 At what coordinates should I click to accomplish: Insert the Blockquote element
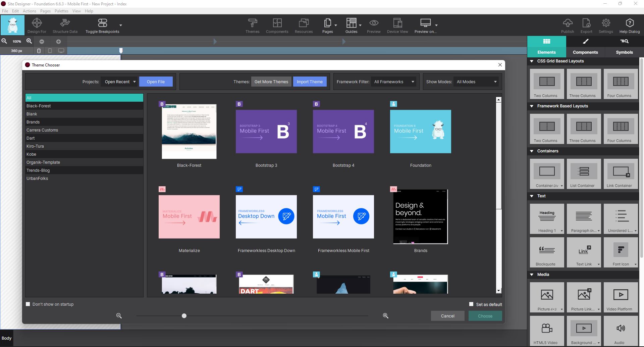547,252
